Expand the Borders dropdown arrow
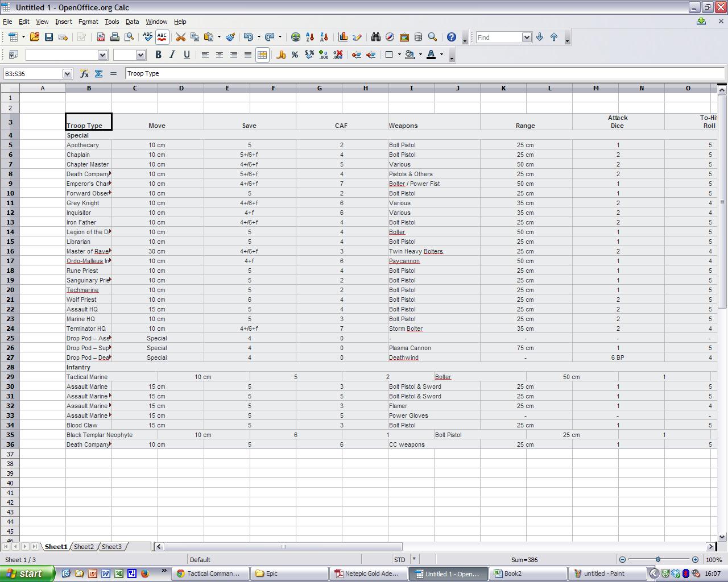Image resolution: width=728 pixels, height=582 pixels. point(399,55)
